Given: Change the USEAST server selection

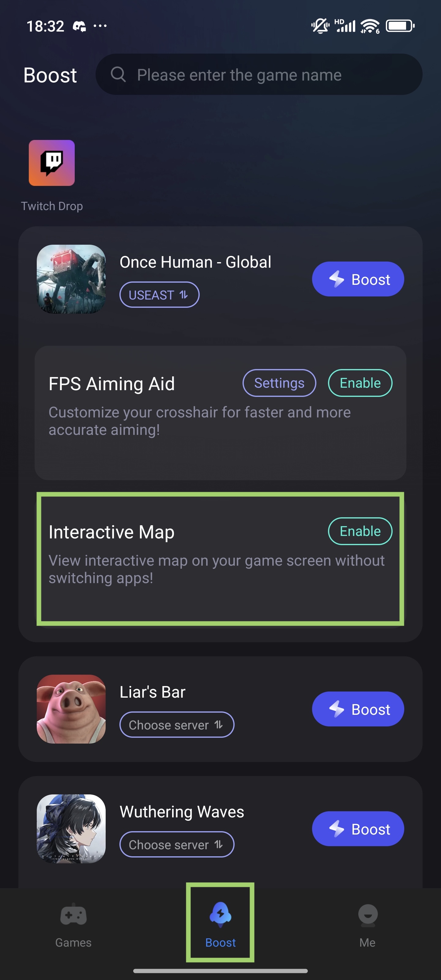Looking at the screenshot, I should pos(160,295).
